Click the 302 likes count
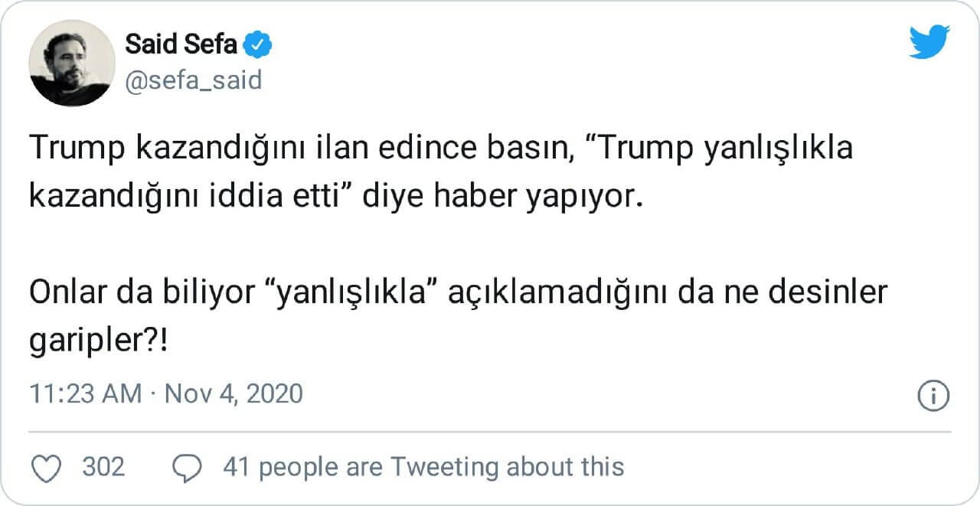This screenshot has width=980, height=506. [x=103, y=466]
